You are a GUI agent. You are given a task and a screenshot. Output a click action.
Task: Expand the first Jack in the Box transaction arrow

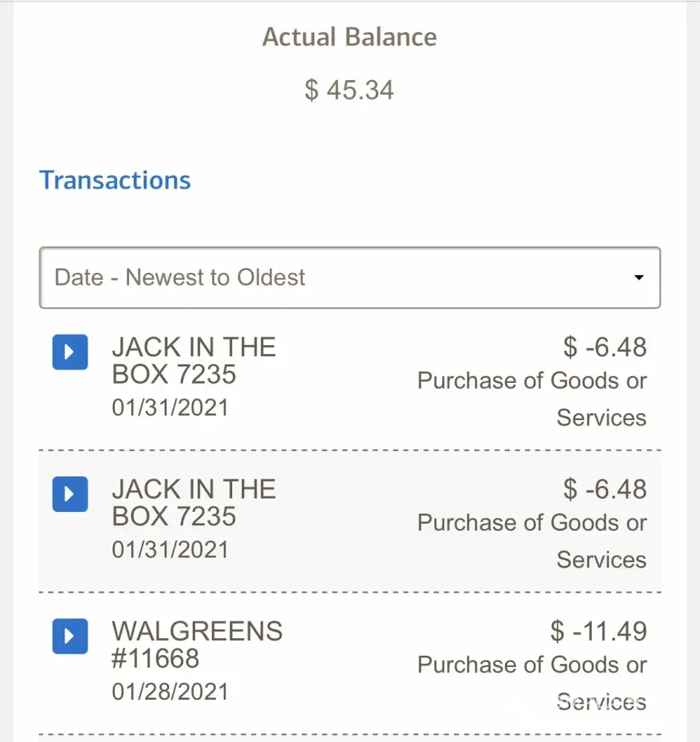[70, 352]
